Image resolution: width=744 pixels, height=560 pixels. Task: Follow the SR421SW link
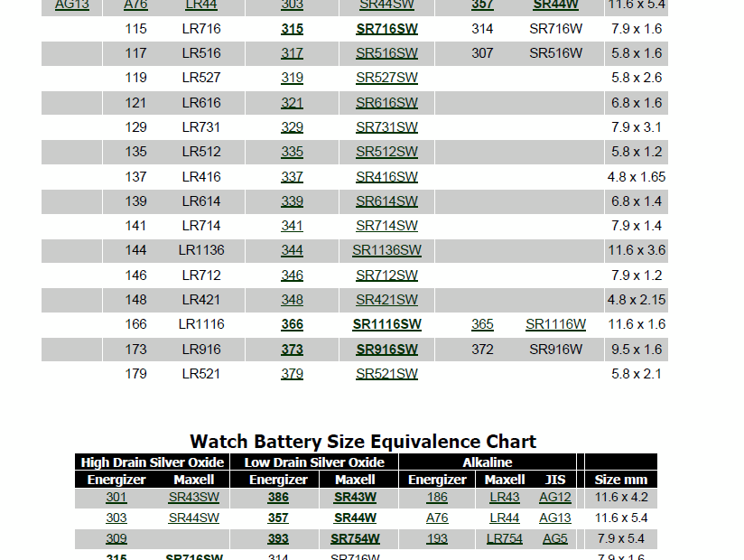click(x=386, y=300)
